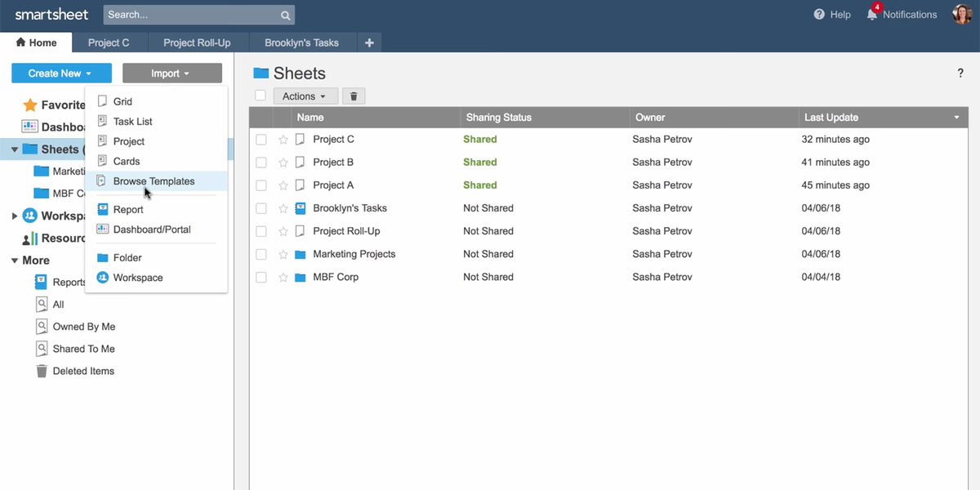Click the search magnifier icon
Image resolution: width=980 pixels, height=490 pixels.
pyautogui.click(x=285, y=15)
